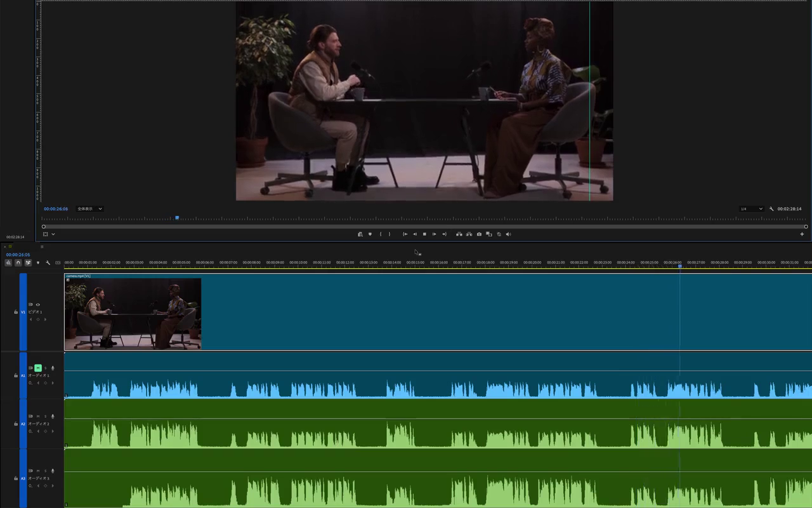The width and height of the screenshot is (812, 508).
Task: Open the Comparison View button
Action: 489,234
